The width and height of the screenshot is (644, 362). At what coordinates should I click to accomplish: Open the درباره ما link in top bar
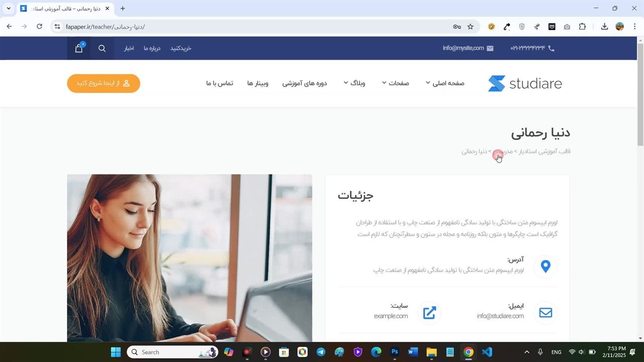point(151,48)
